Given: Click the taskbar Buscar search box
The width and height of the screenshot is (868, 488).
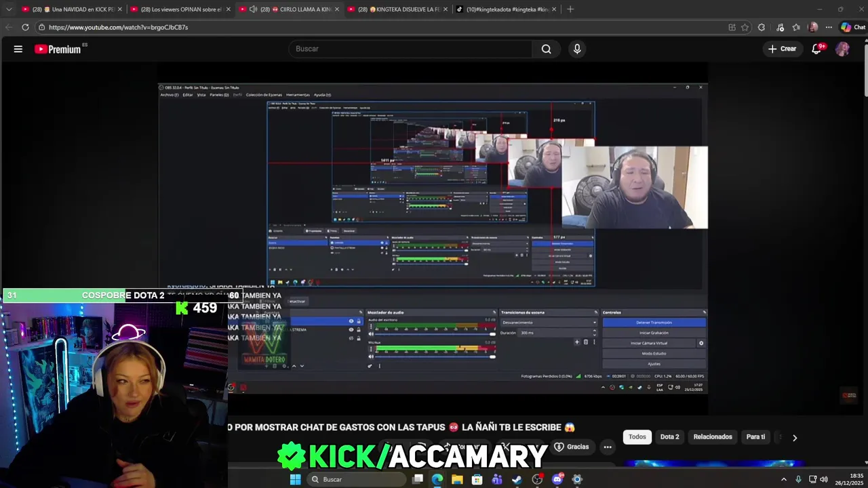Looking at the screenshot, I should pos(356,479).
